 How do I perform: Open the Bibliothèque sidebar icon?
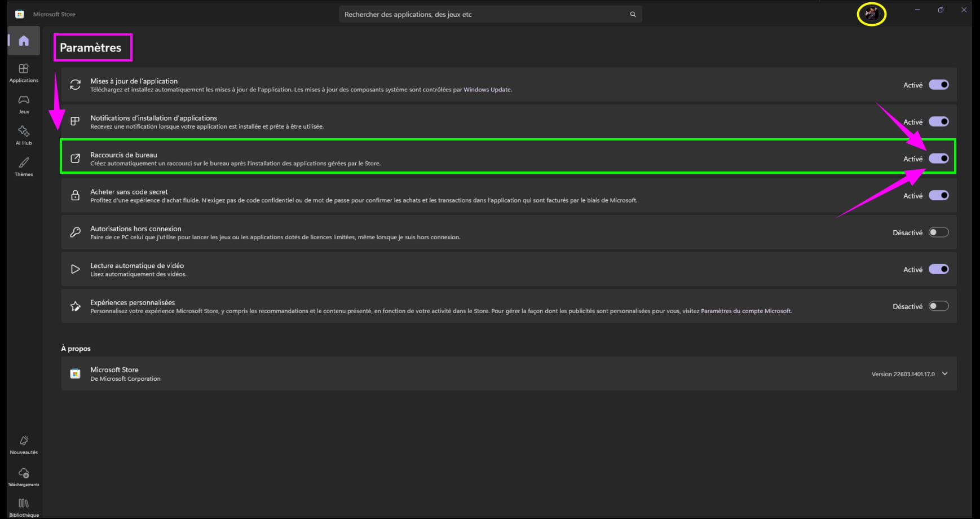(24, 507)
